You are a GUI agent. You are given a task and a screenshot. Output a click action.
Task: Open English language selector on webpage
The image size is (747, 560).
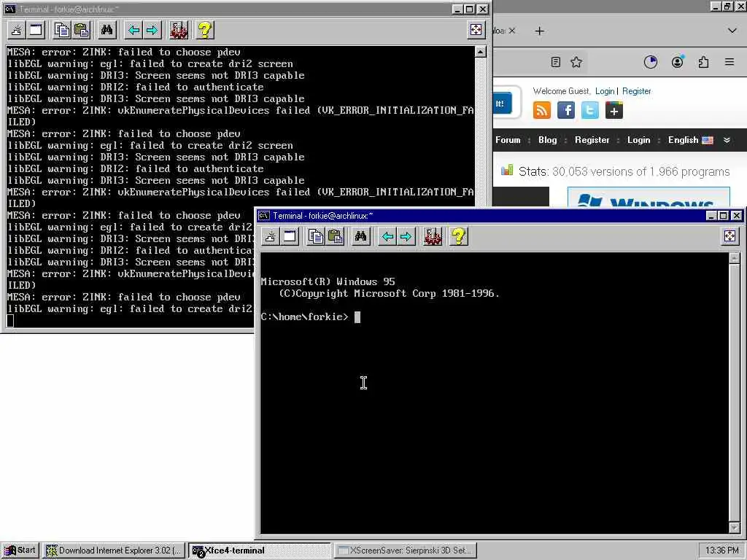(x=690, y=140)
